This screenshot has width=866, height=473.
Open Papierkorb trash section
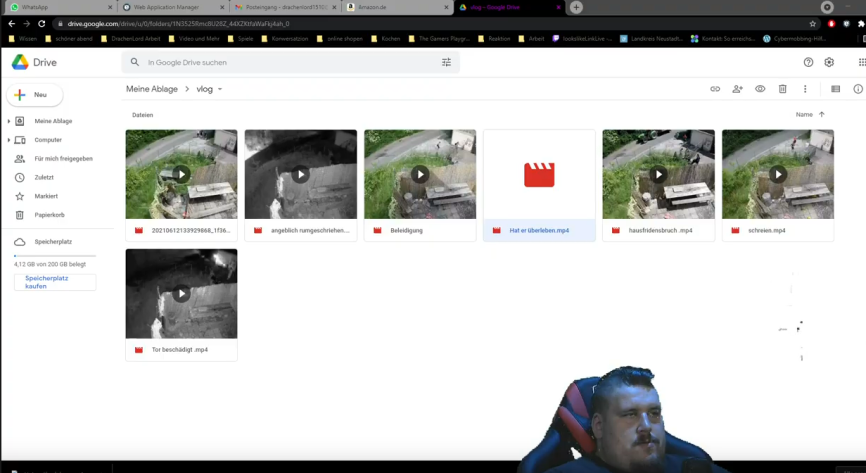[49, 215]
